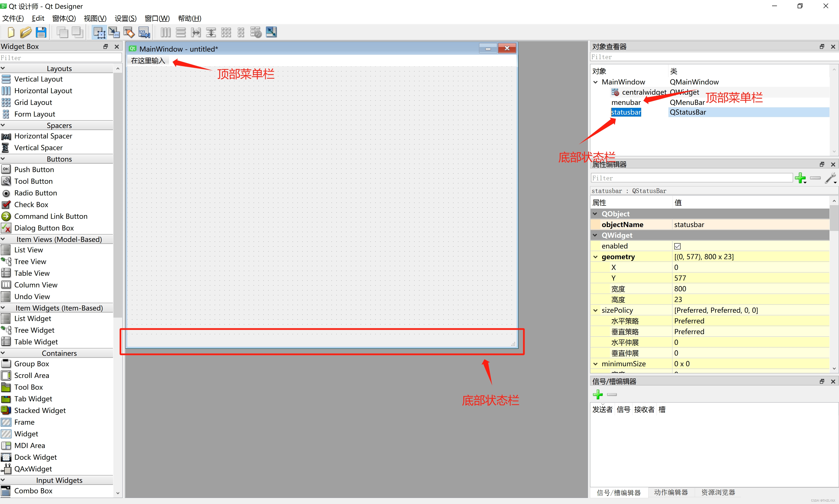Apply Vertical Splitter layout icon
The image size is (839, 504).
point(211,32)
